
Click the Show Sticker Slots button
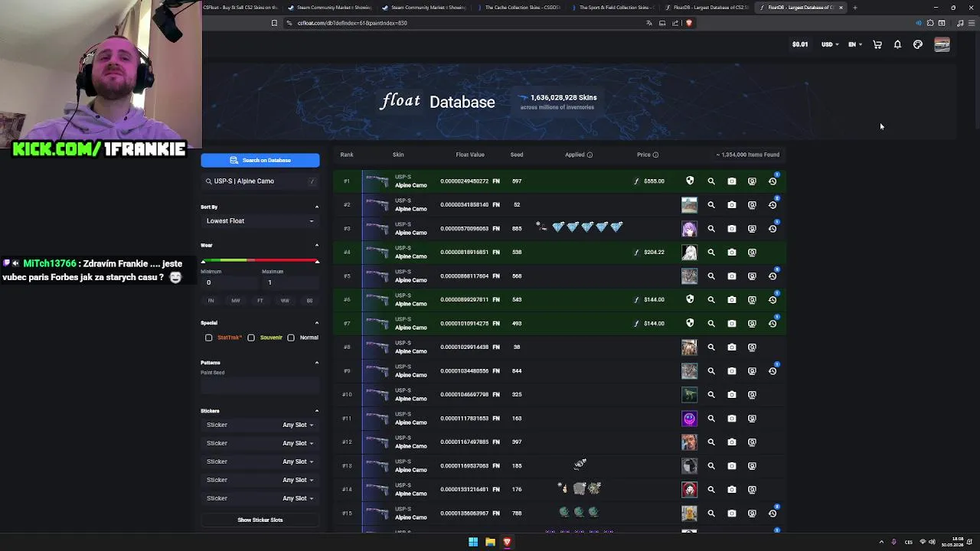coord(260,520)
